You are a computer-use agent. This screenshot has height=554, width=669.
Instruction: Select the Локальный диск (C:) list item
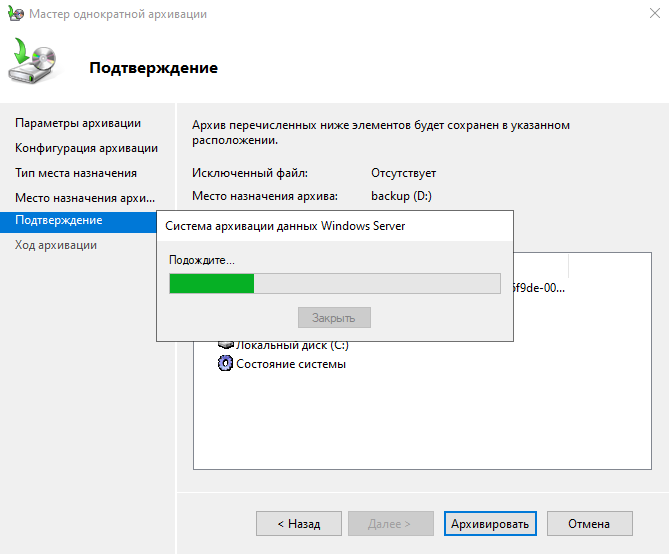[283, 344]
